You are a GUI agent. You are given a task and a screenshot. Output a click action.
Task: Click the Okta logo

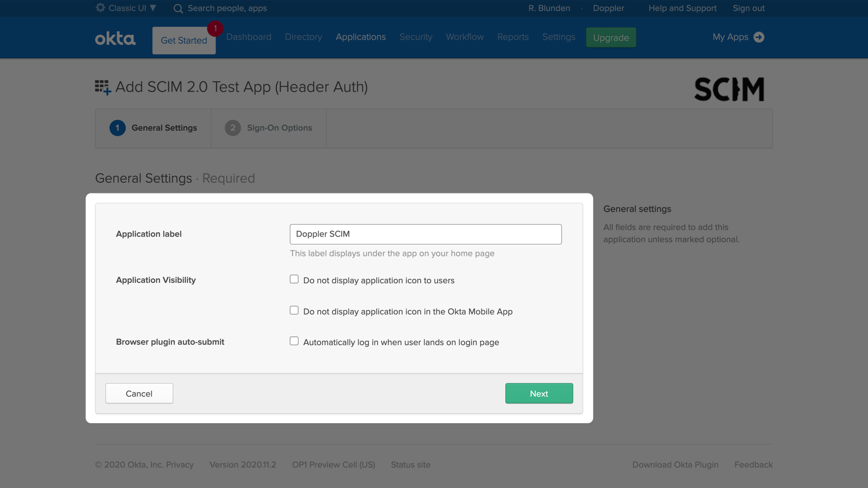(x=115, y=38)
